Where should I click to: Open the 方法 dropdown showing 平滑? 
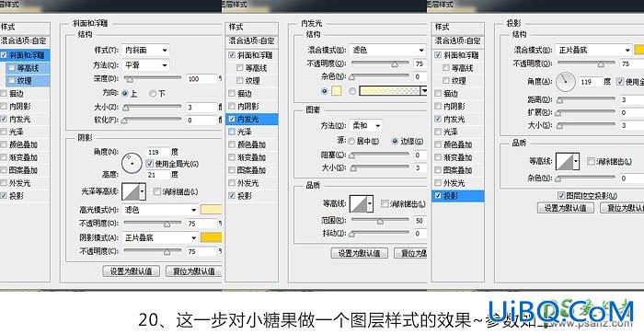[x=145, y=65]
